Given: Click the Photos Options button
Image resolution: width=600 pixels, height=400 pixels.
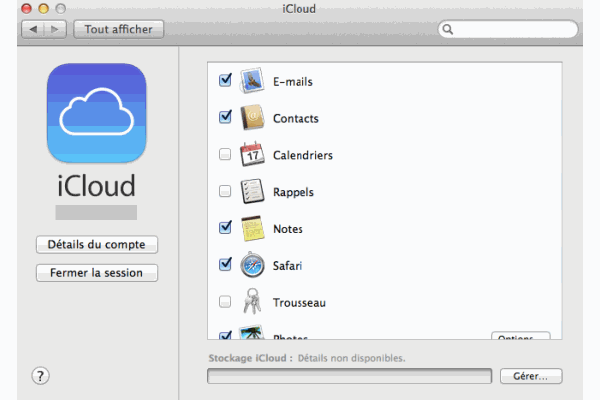Looking at the screenshot, I should tap(521, 335).
